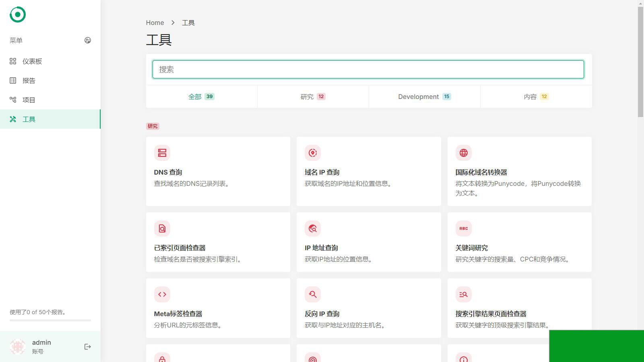Open the admin 账号 account link

41,347
